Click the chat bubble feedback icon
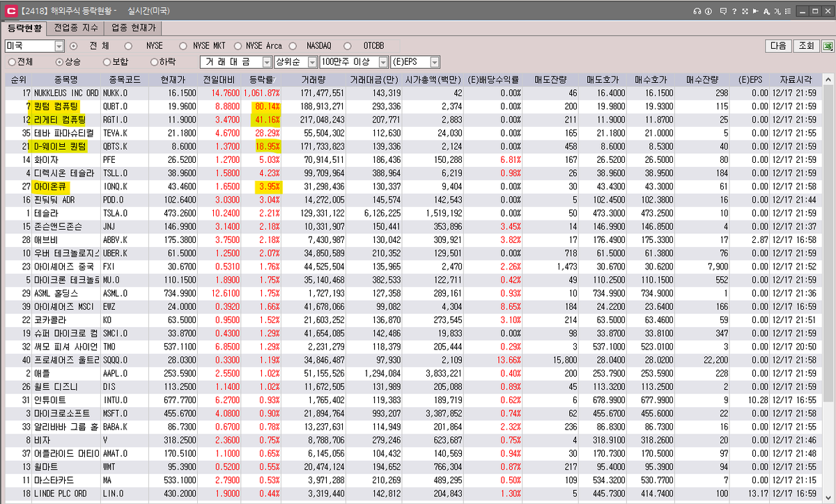 point(723,10)
